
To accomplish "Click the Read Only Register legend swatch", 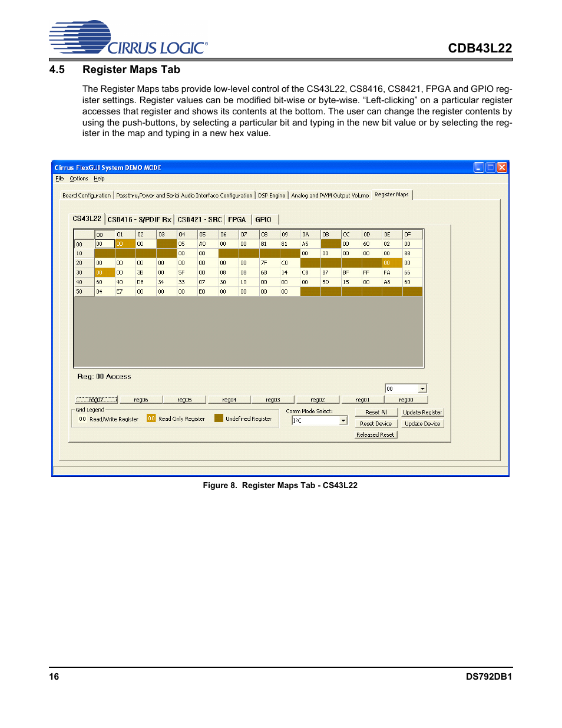I will (x=151, y=419).
